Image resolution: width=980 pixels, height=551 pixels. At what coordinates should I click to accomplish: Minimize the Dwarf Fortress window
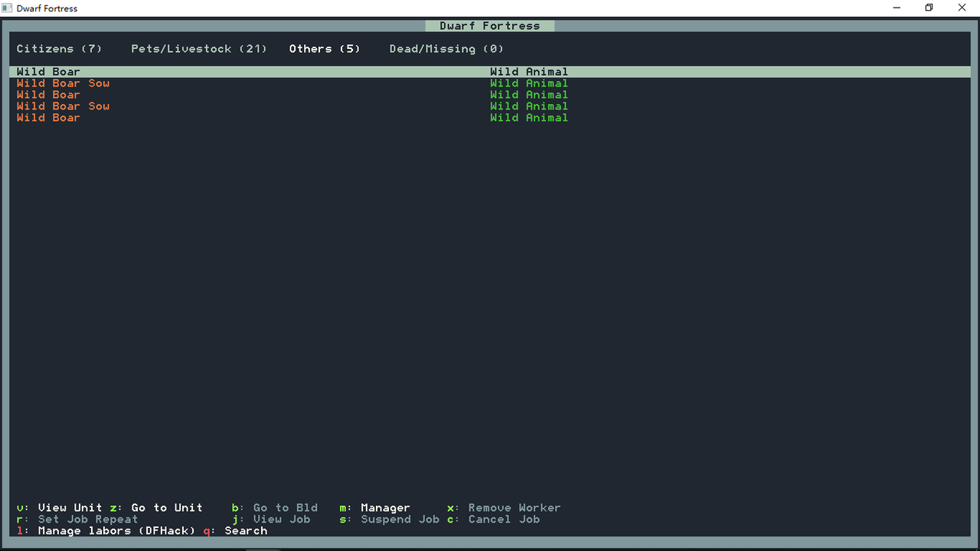896,8
